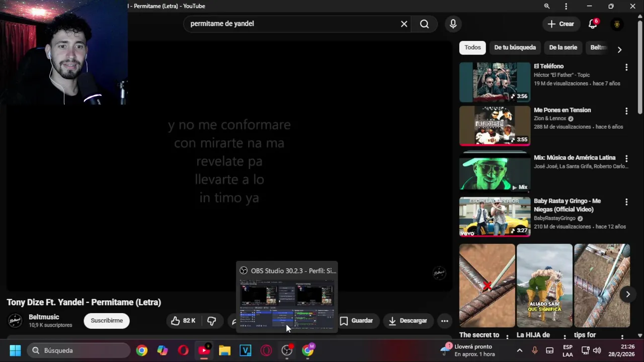Dislike the video with thumbs down
644x362 pixels.
pos(212,321)
